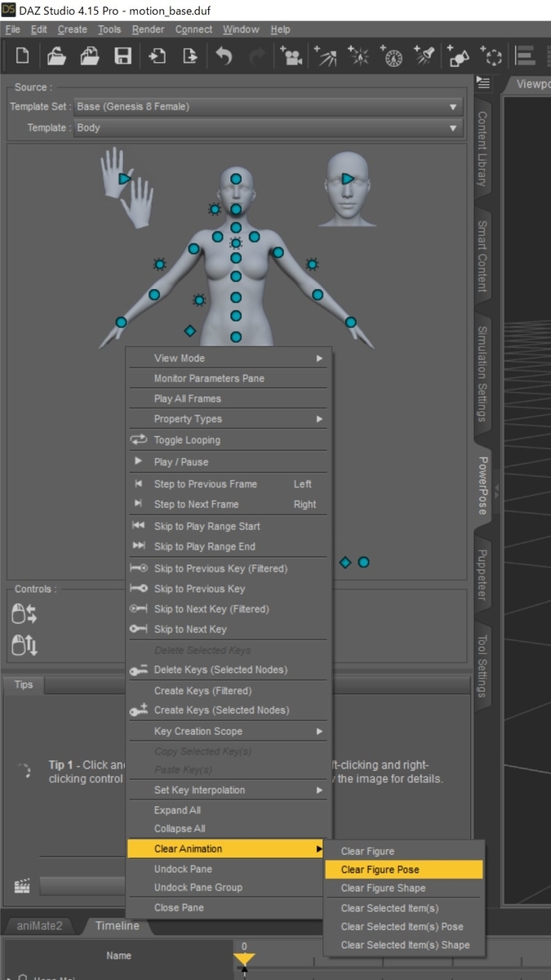Viewport: 551px width, 980px height.
Task: Open the Template Body dropdown
Action: point(269,128)
